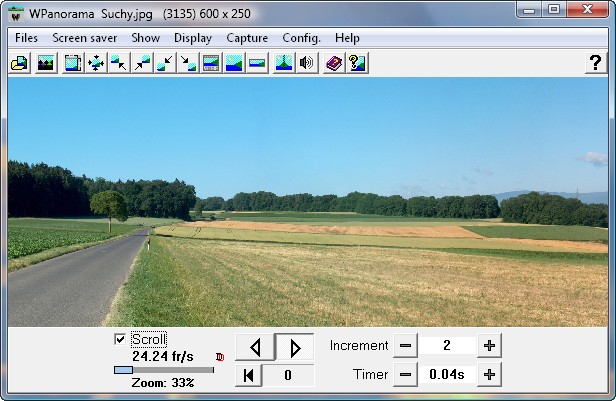Image resolution: width=616 pixels, height=401 pixels.
Task: Click the four-way arrows move icon
Action: (x=96, y=63)
